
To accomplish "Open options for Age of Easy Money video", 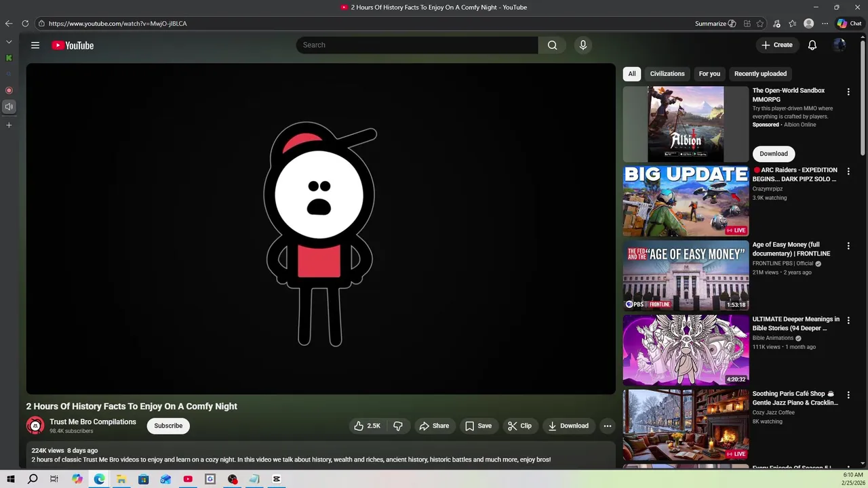I will [848, 246].
